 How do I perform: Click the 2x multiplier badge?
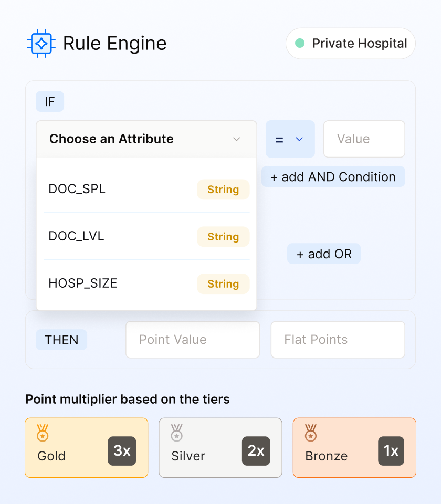pyautogui.click(x=256, y=451)
